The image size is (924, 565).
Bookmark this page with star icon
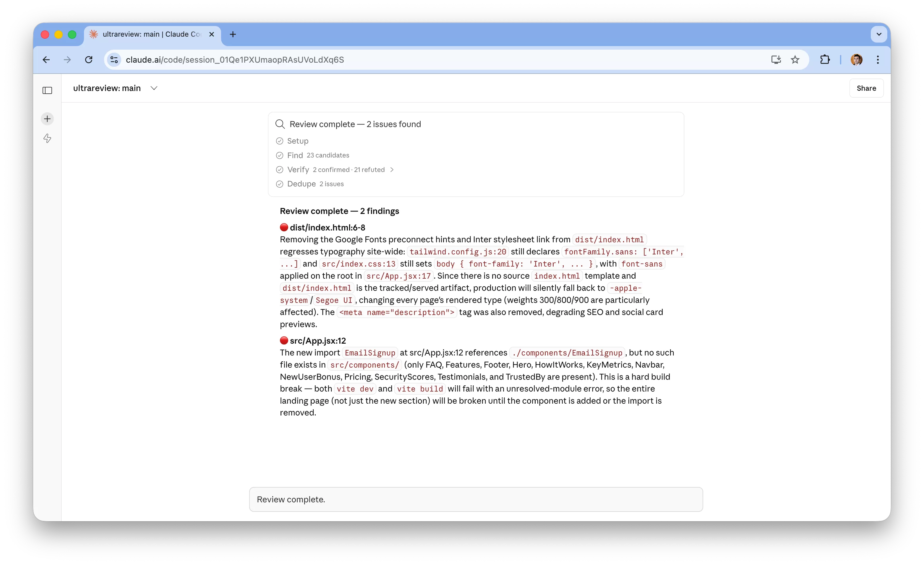795,60
